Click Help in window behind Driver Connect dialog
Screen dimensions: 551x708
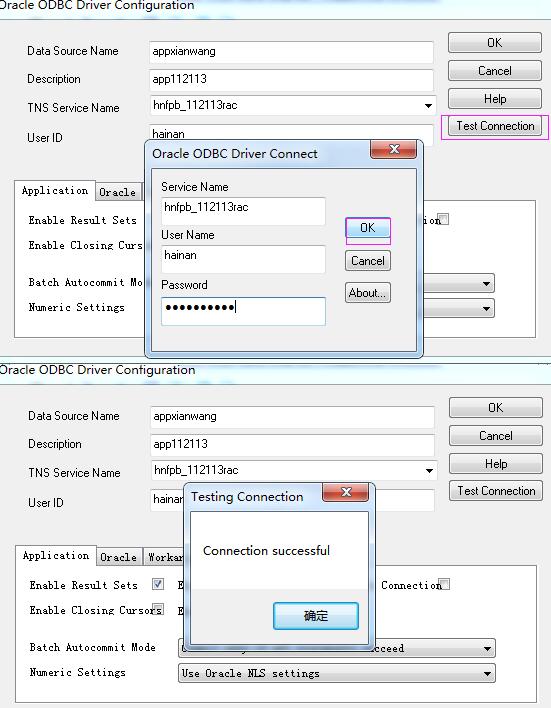[x=495, y=98]
